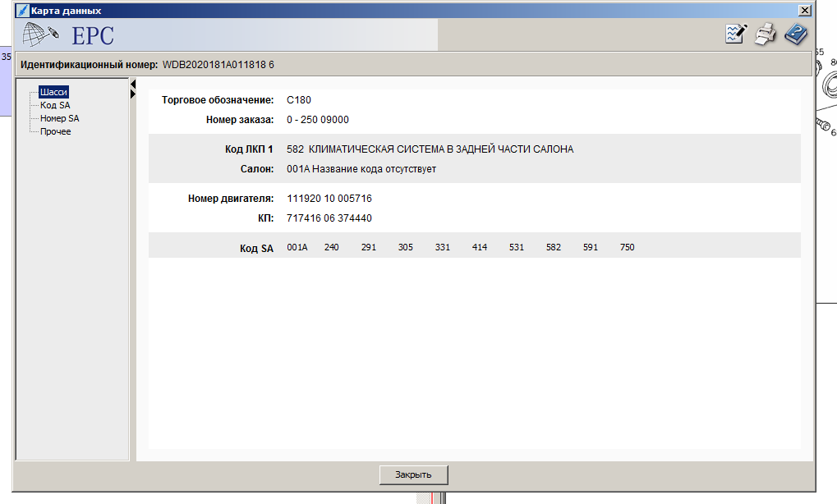Click the Идентификационный номер label
The width and height of the screenshot is (837, 504).
(90, 65)
